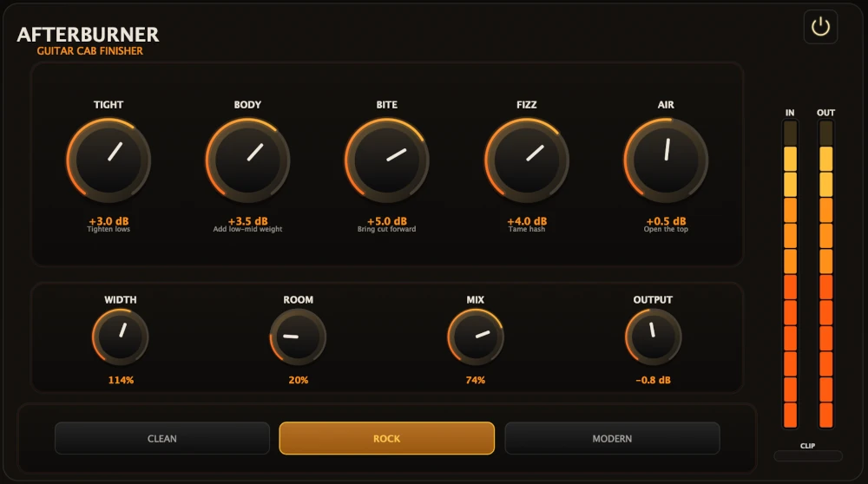Select the CLEAN preset
Image resolution: width=868 pixels, height=484 pixels.
click(162, 439)
